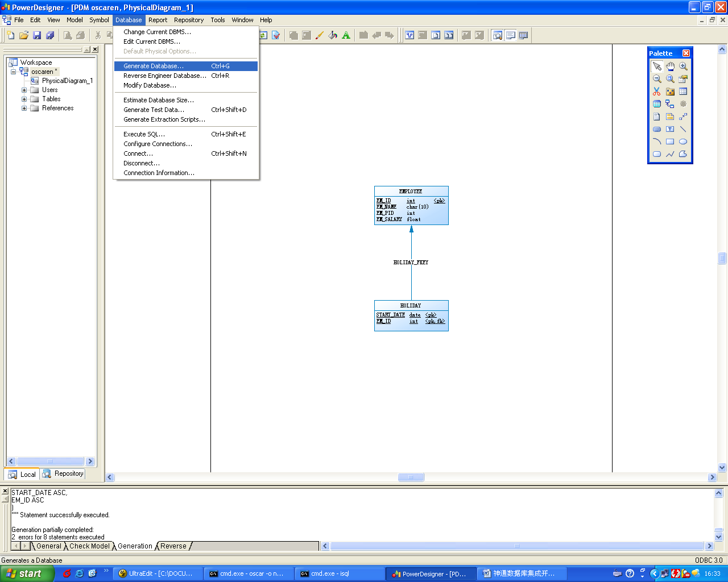Pick the Zoom In tool in Palette
This screenshot has width=728, height=582.
(x=683, y=66)
